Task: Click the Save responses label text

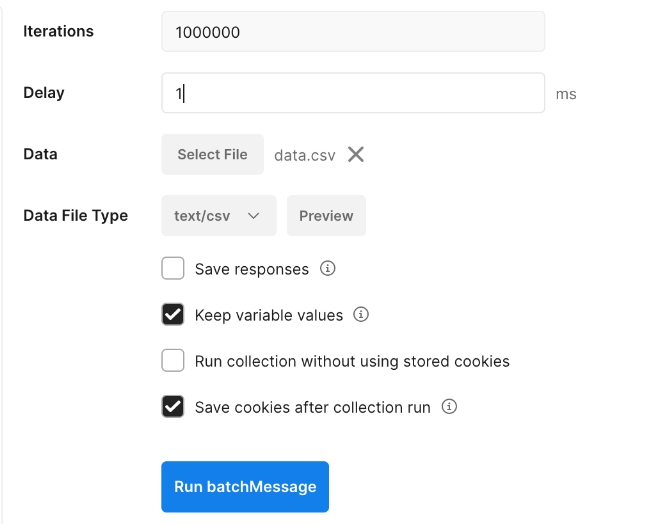Action: pyautogui.click(x=252, y=269)
